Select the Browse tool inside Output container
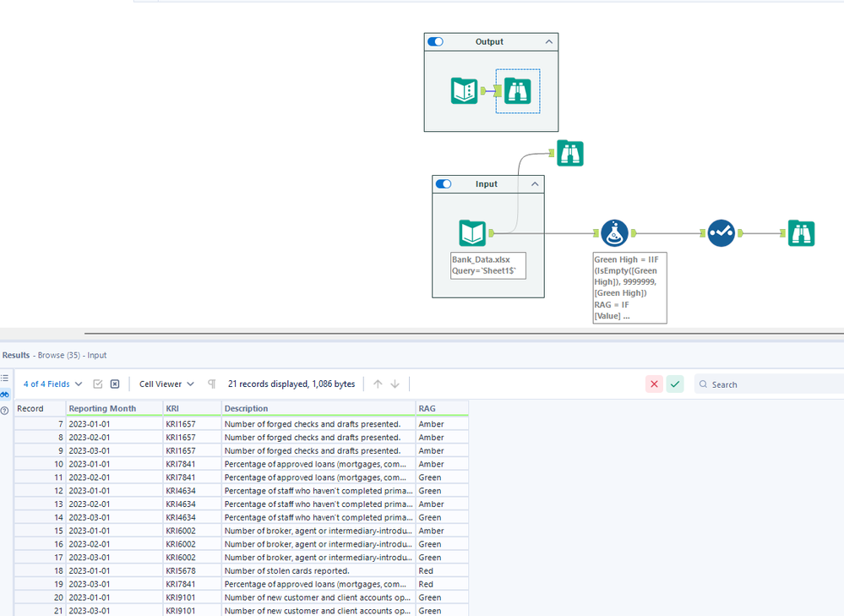This screenshot has width=844, height=616. 517,91
